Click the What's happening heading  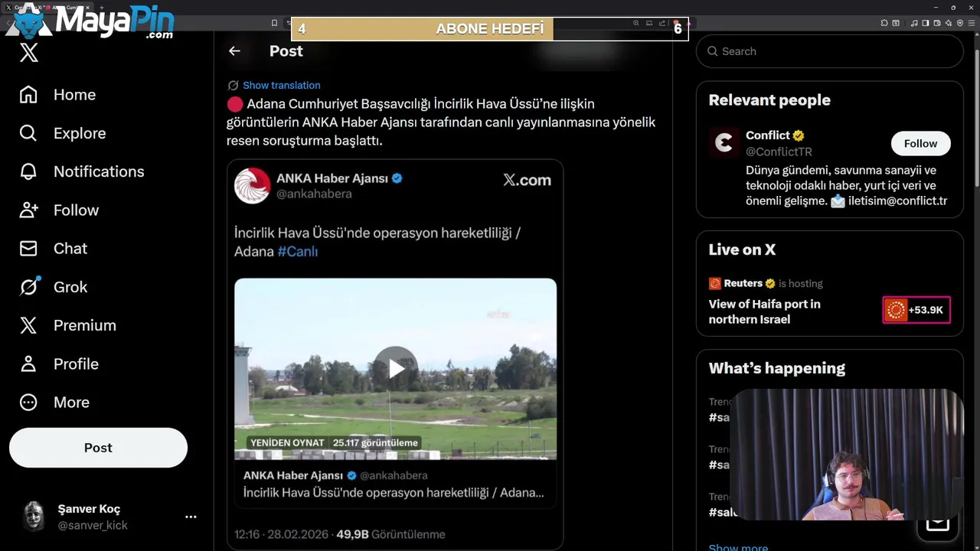[776, 368]
